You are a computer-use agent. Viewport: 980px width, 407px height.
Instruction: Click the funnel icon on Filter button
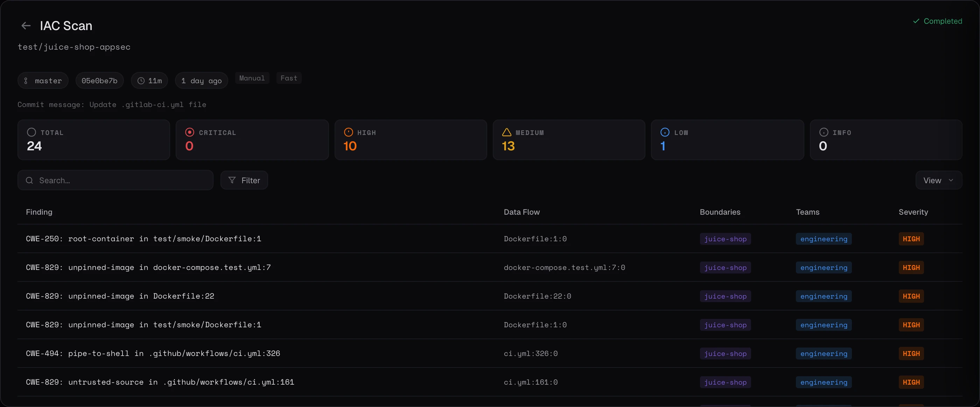point(232,180)
